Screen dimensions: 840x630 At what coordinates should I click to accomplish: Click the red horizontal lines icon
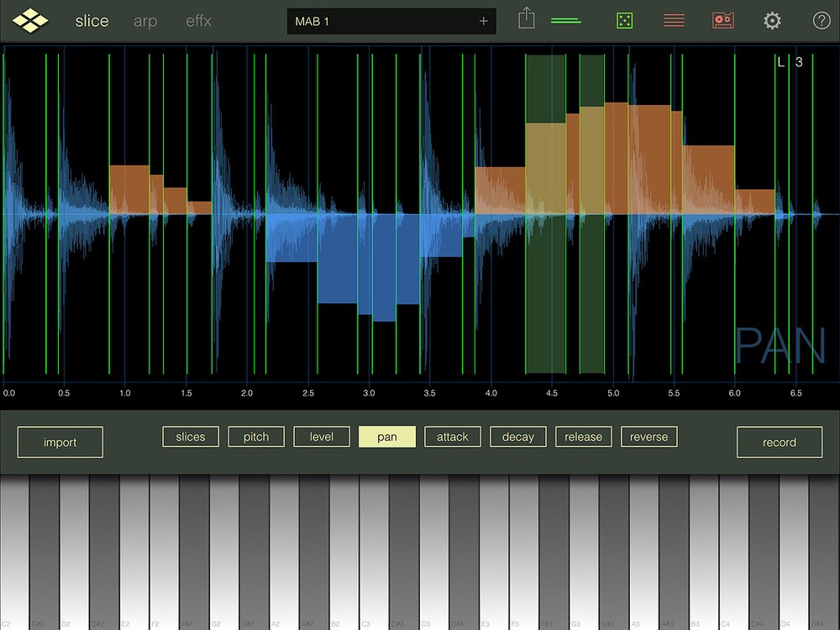(x=674, y=21)
